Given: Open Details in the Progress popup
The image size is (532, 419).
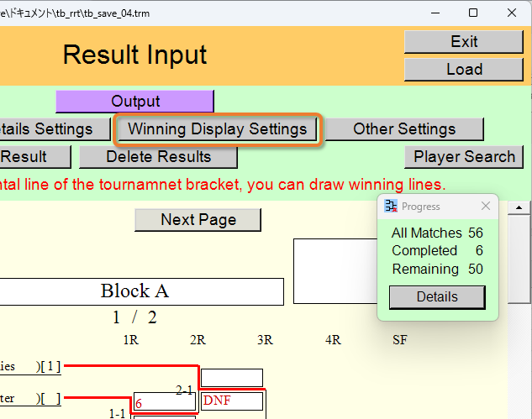Looking at the screenshot, I should (x=437, y=297).
